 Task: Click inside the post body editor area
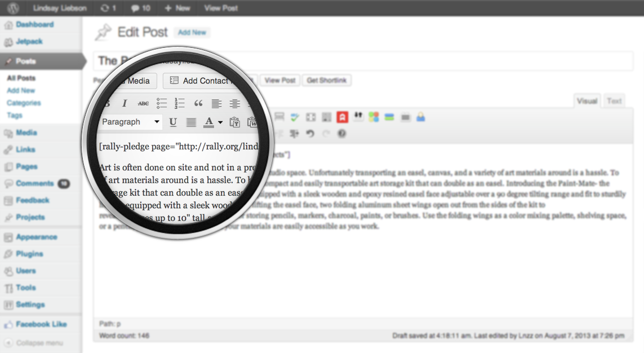[x=363, y=230]
